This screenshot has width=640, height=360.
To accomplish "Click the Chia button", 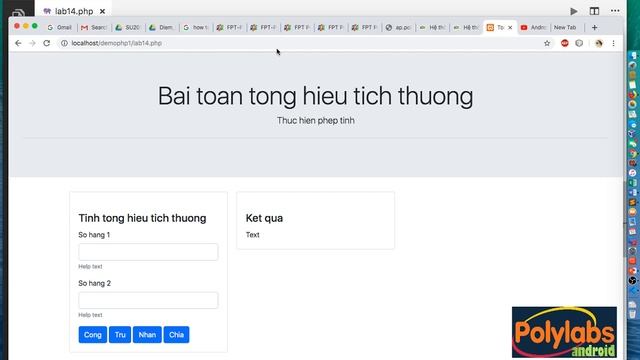I will [x=176, y=335].
